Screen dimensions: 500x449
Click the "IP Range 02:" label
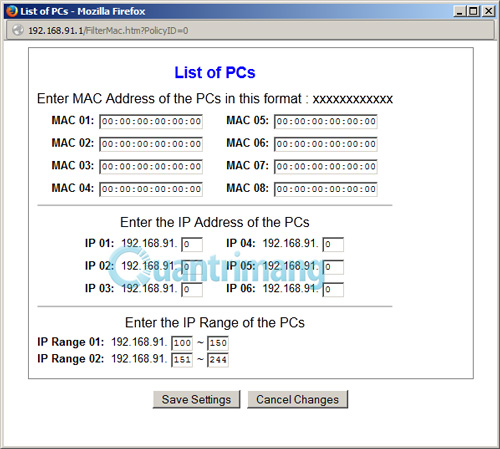[x=71, y=359]
